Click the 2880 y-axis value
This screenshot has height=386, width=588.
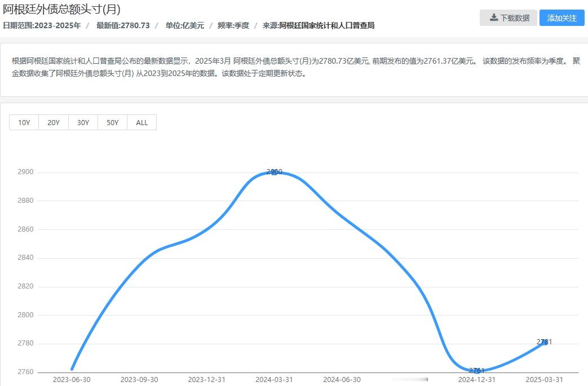(25, 201)
